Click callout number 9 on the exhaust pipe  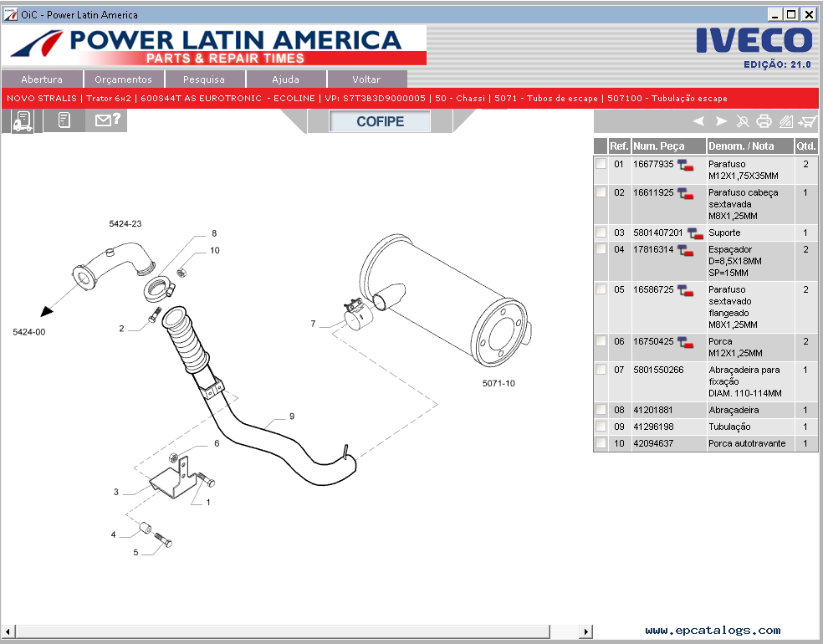pyautogui.click(x=292, y=417)
